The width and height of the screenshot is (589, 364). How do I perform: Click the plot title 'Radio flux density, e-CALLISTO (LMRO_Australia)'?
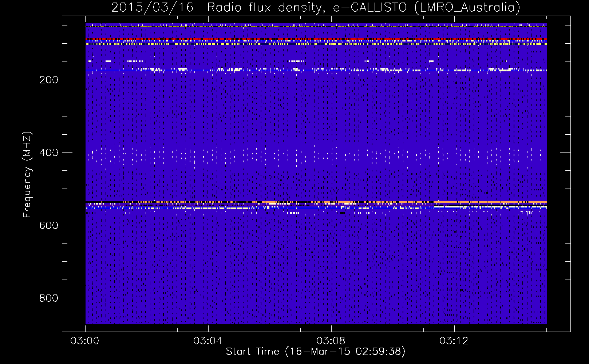[364, 7]
